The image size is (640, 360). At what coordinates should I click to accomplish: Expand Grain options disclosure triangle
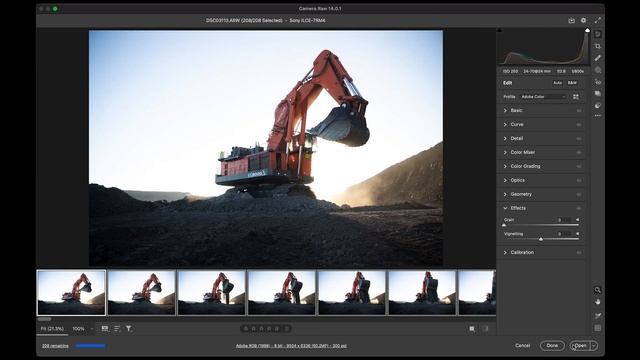[x=577, y=220]
